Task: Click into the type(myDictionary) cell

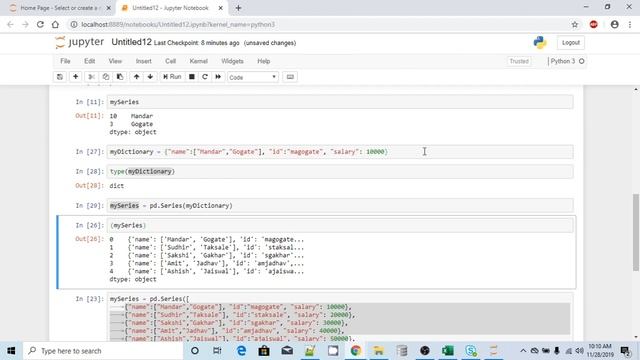Action: 340,171
